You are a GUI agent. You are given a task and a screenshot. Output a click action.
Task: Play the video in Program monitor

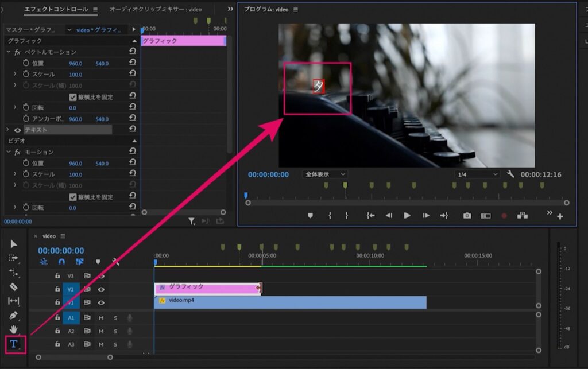click(407, 215)
